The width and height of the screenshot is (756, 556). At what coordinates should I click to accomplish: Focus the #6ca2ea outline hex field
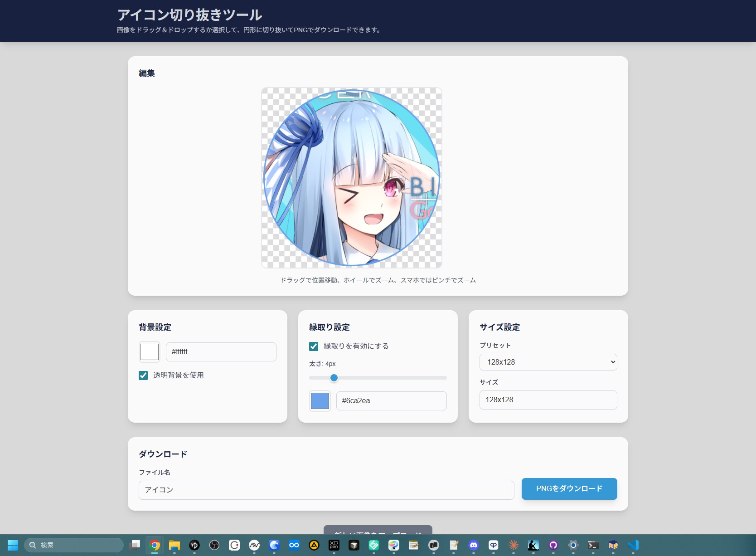(392, 401)
